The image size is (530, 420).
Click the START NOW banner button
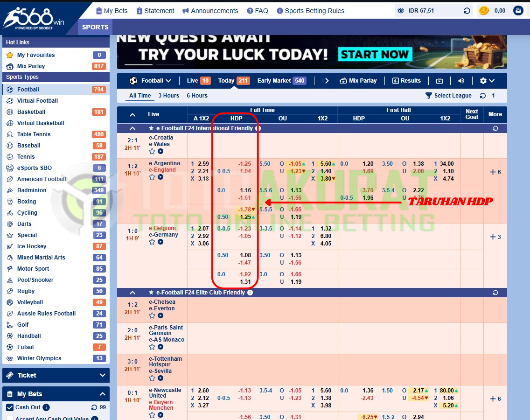(x=374, y=55)
